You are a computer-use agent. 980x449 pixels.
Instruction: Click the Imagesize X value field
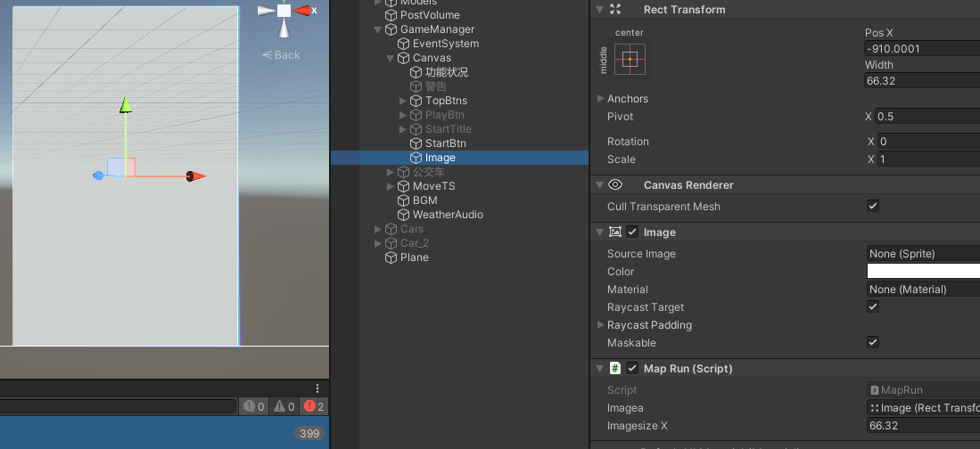[923, 426]
